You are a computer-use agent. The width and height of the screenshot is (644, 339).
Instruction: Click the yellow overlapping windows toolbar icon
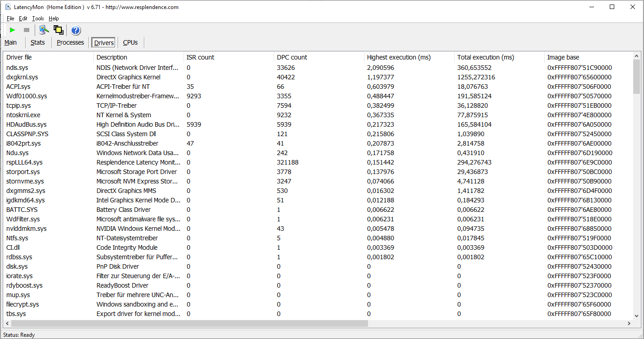pos(58,30)
